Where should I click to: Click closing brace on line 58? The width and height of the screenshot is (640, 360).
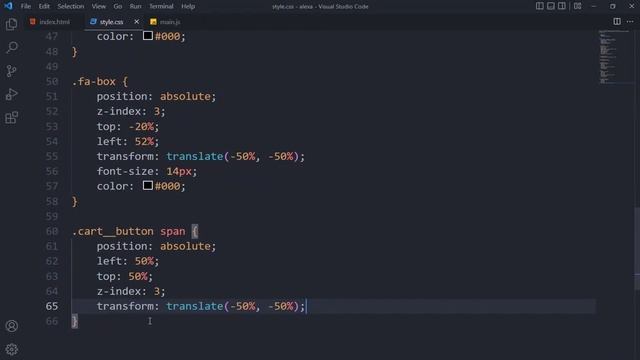(75, 201)
